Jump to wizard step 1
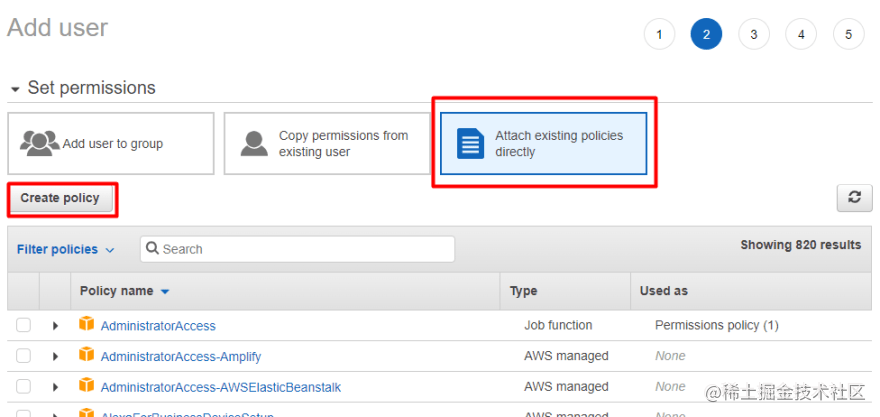This screenshot has height=417, width=880. click(658, 34)
